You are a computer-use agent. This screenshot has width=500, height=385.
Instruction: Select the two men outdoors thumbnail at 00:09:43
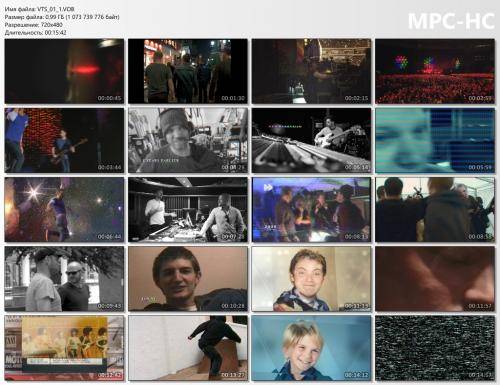[64, 279]
